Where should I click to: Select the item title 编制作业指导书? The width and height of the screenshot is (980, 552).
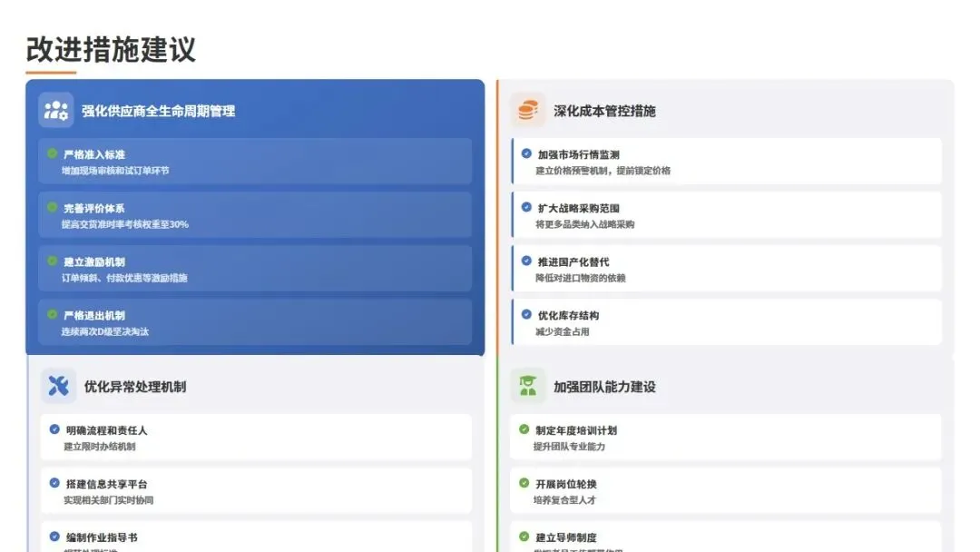[102, 537]
